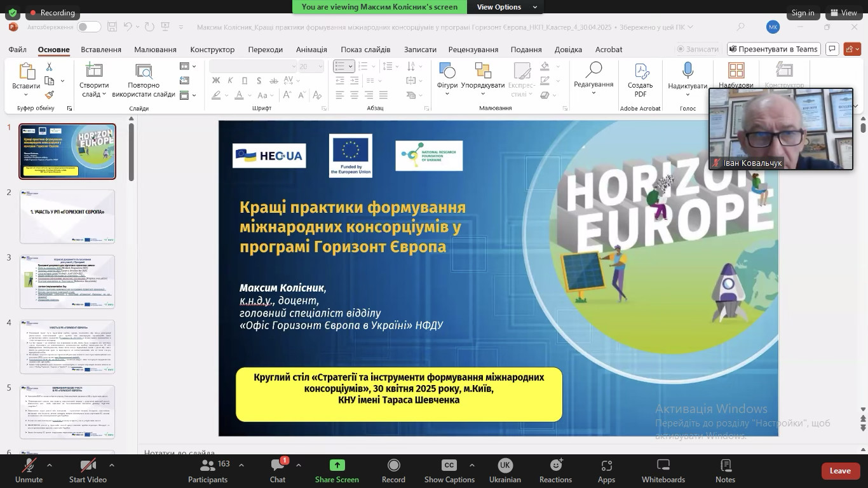Open the Файл tab
Viewport: 868px width, 488px height.
[x=18, y=50]
